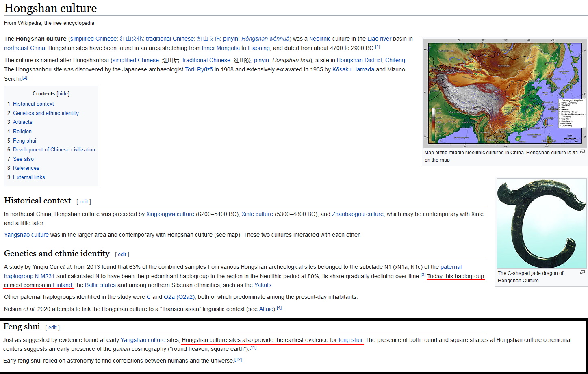The width and height of the screenshot is (588, 374).
Task: Select the map caption mentioning Hongshan culture #1
Action: click(501, 156)
